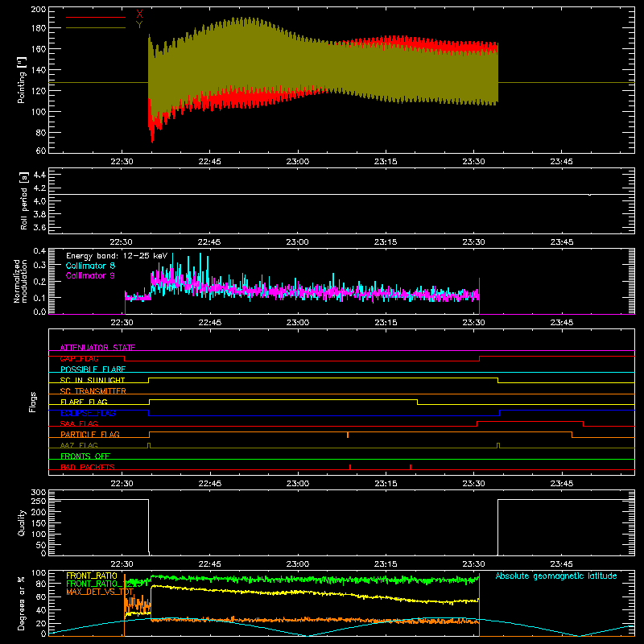This screenshot has height=644, width=644.
Task: Click the olive 'Y' legend label
Action: click(139, 25)
